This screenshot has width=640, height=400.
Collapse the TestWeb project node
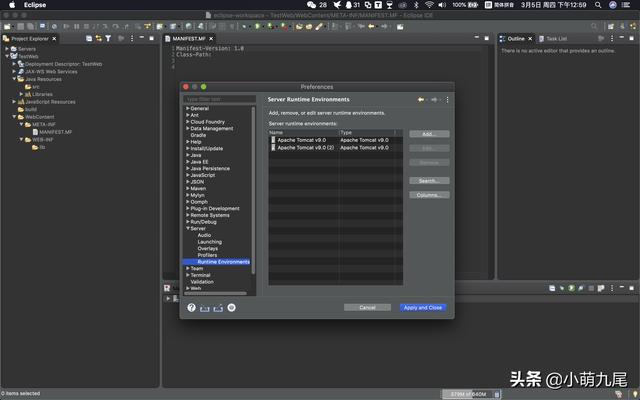point(7,56)
